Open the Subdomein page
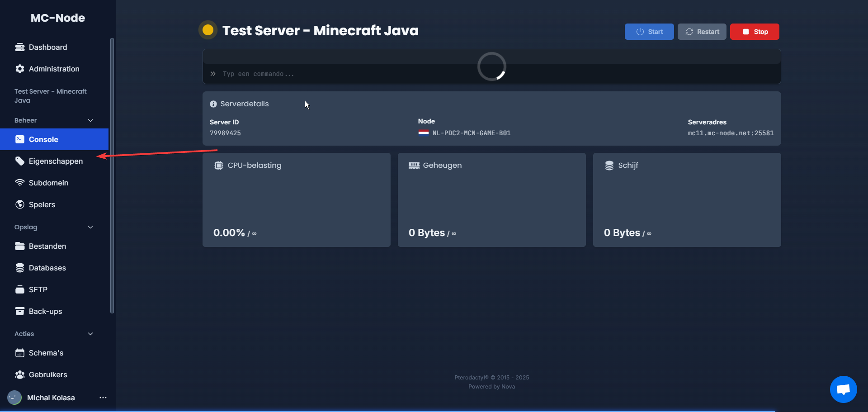 54,183
